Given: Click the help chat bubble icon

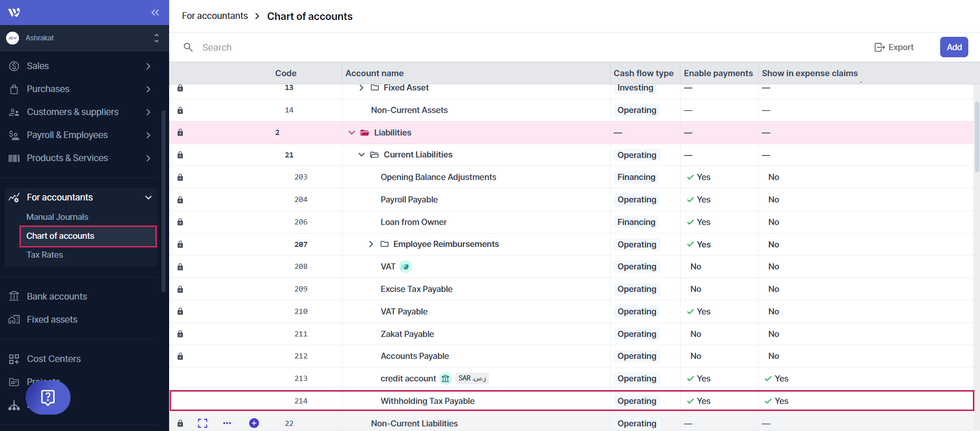Looking at the screenshot, I should tap(48, 397).
